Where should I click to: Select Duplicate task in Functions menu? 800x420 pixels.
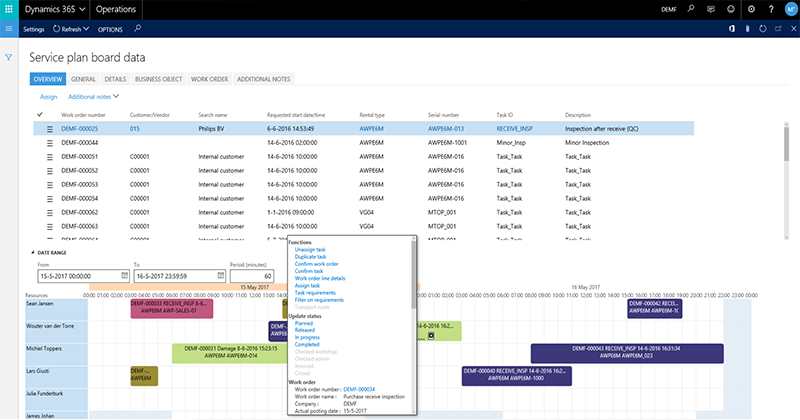point(313,257)
